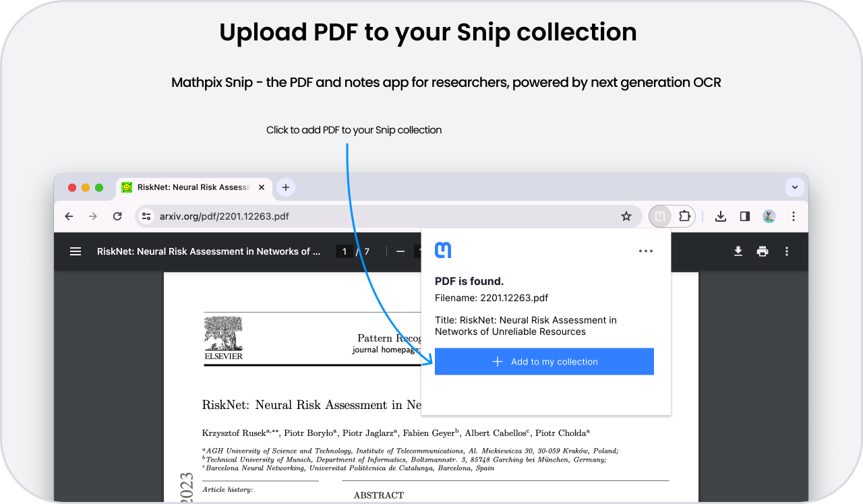Open a new browser tab

286,187
